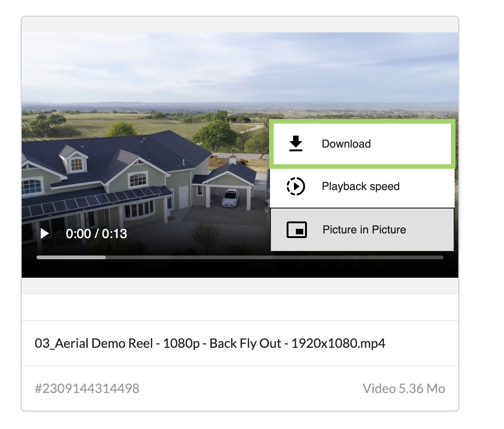504x429 pixels.
Task: Select the highlighted Picture in Picture option
Action: pyautogui.click(x=363, y=229)
